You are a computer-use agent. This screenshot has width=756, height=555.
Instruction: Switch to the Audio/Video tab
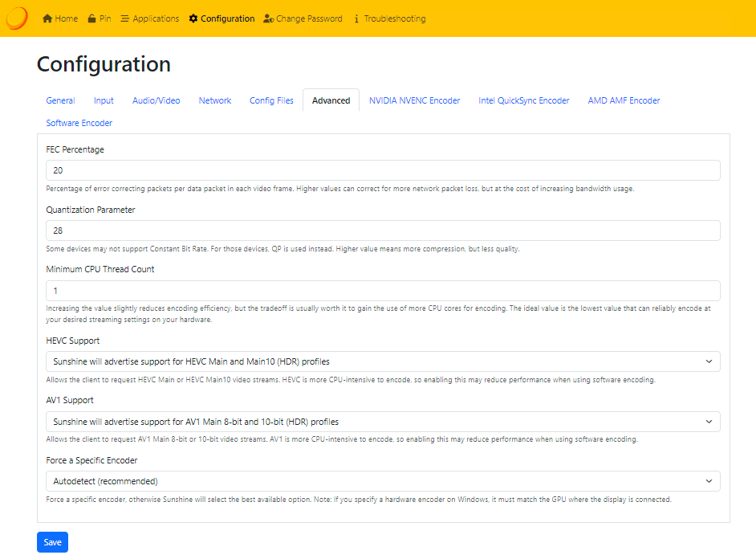pos(156,101)
